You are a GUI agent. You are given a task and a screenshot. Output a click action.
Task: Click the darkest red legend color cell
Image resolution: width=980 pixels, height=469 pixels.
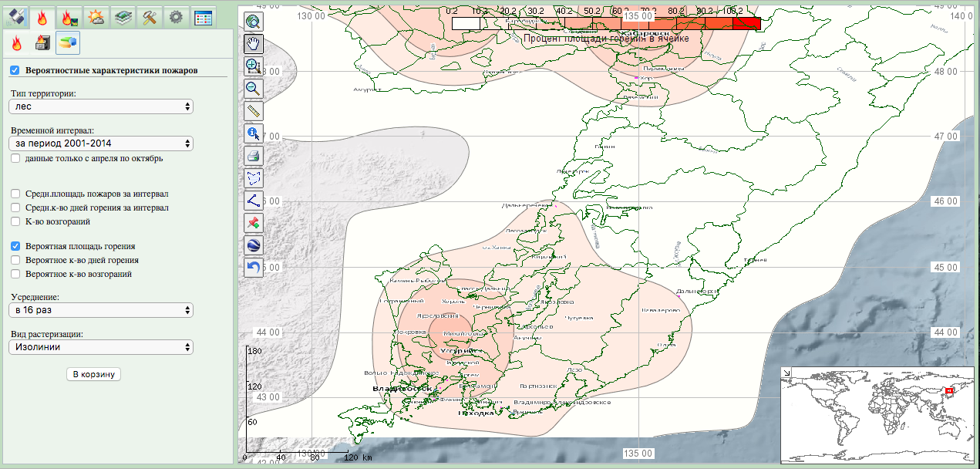click(x=746, y=23)
